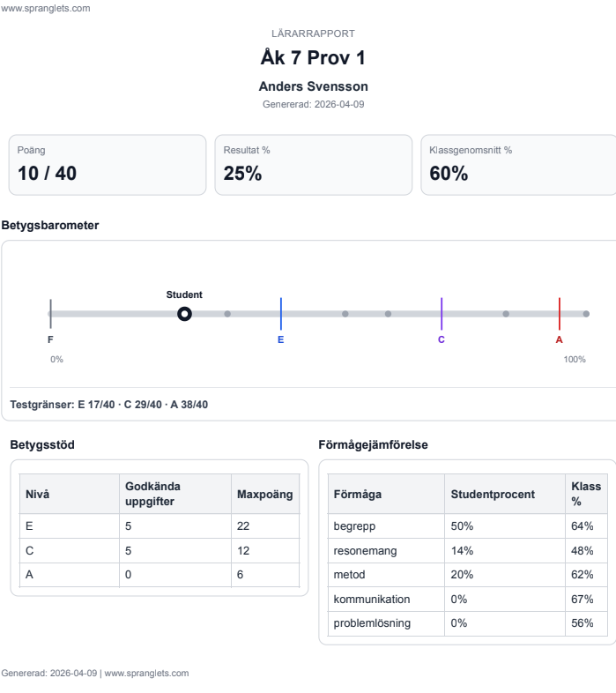The height and width of the screenshot is (693, 616).
Task: Click the Student marker circle on the barometer
Action: pos(184,313)
